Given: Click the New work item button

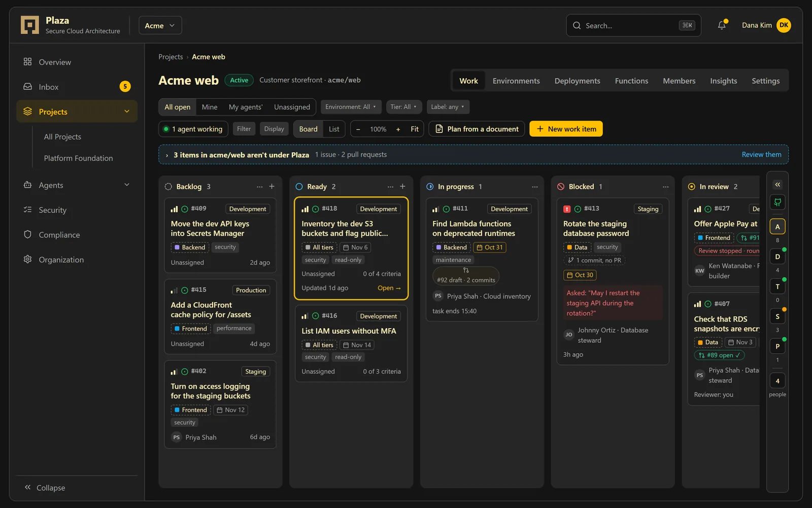Looking at the screenshot, I should (x=566, y=129).
